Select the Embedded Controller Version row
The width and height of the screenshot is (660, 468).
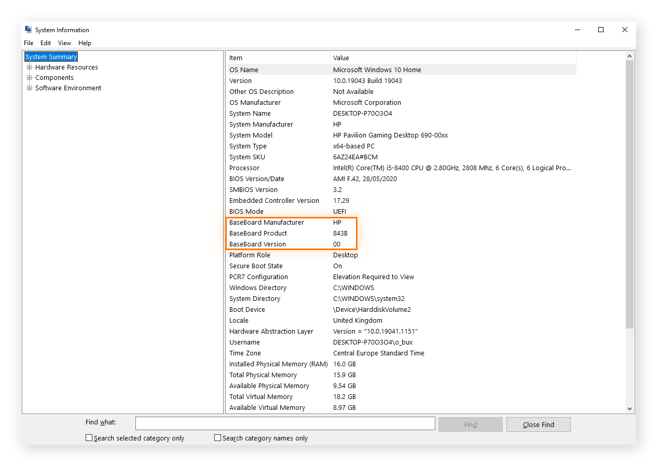402,201
